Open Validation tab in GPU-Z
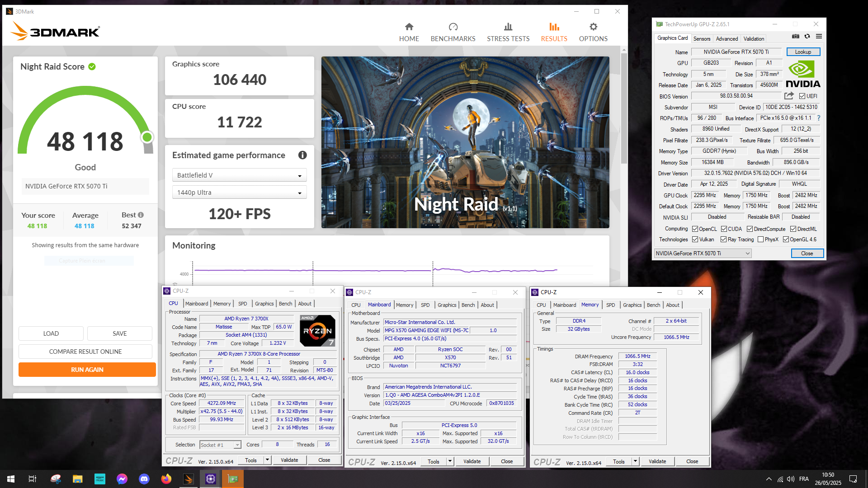868x488 pixels. coord(754,39)
